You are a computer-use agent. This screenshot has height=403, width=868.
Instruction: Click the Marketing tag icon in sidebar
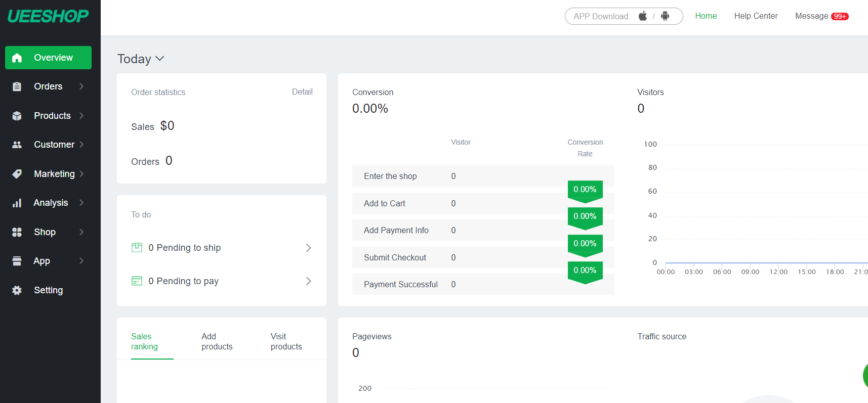[x=17, y=174]
